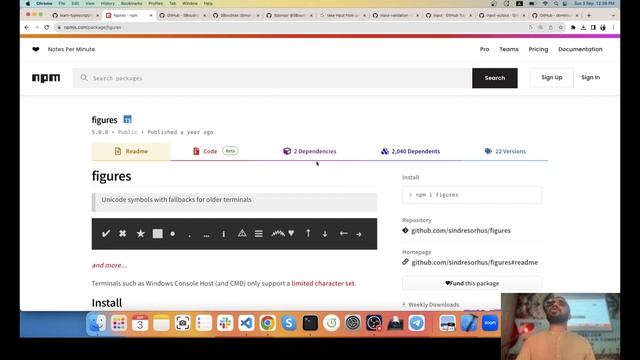Viewport: 640px width, 360px height.
Task: Open Xcode from the dock
Action: [469, 323]
